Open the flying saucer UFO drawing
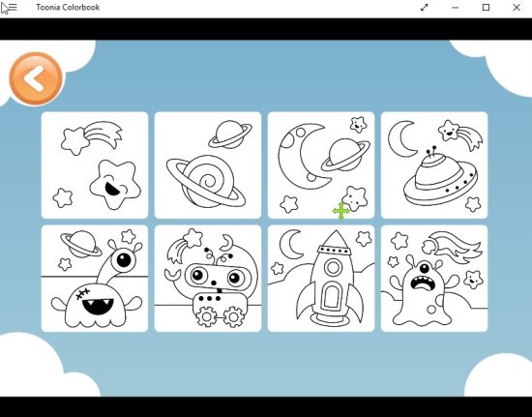The height and width of the screenshot is (417, 532). 434,164
